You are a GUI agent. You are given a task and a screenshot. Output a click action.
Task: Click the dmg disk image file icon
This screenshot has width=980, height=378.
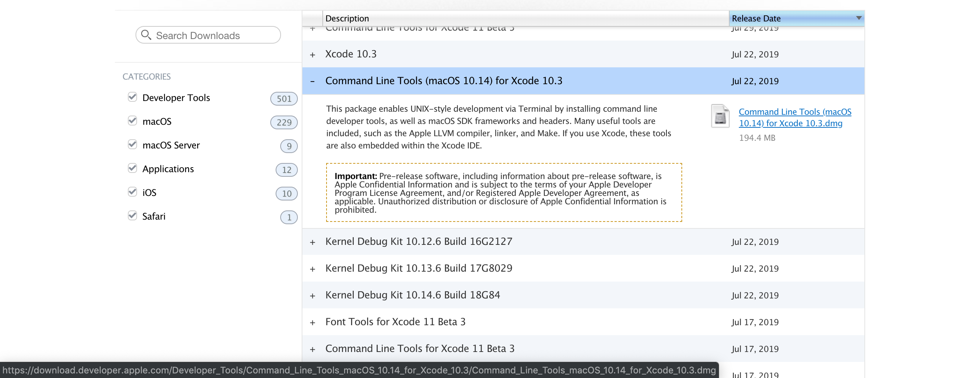pos(720,116)
